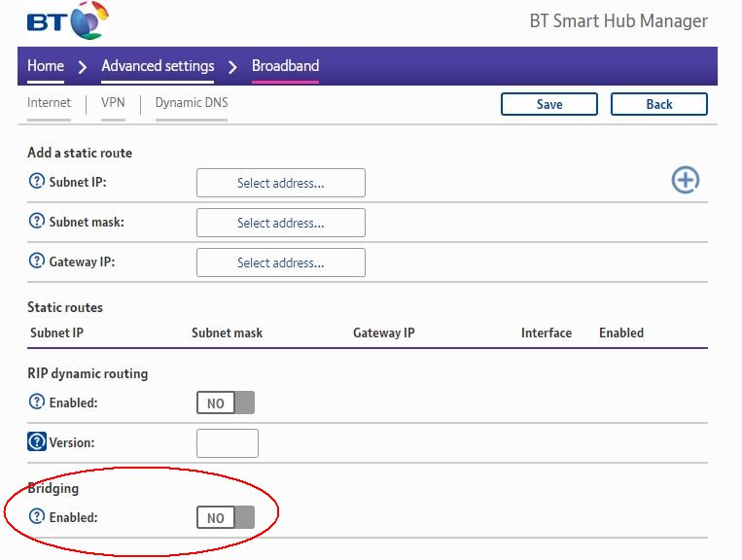Click the RIP dynamic routing heading

88,373
